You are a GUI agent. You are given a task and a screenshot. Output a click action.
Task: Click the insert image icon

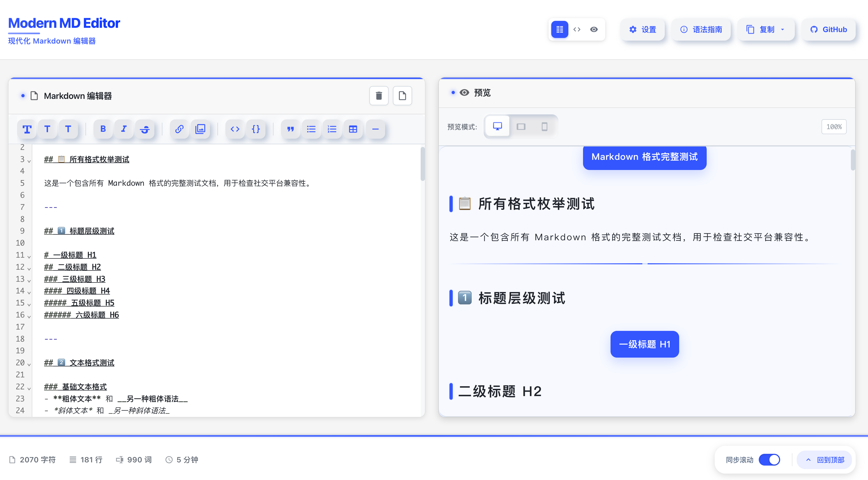pos(201,129)
